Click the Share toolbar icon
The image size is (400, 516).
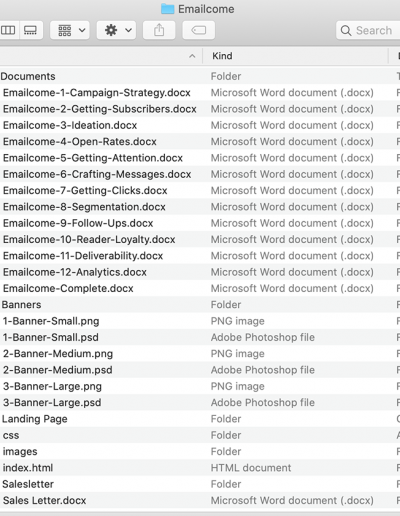click(159, 30)
